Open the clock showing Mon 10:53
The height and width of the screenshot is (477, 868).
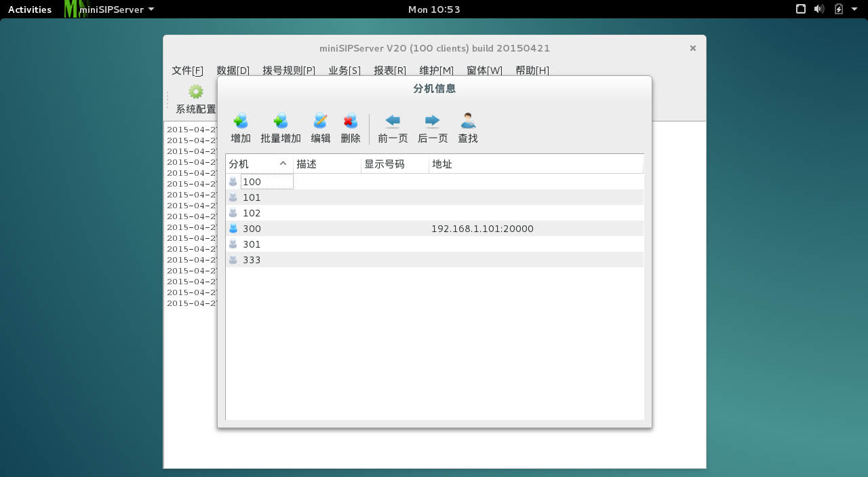[434, 9]
